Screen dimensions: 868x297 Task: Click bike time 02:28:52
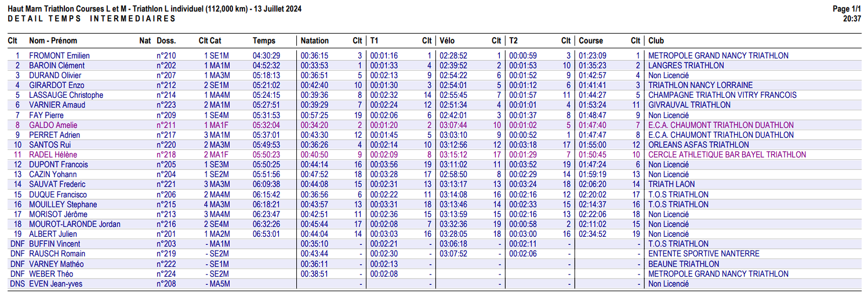coord(453,56)
